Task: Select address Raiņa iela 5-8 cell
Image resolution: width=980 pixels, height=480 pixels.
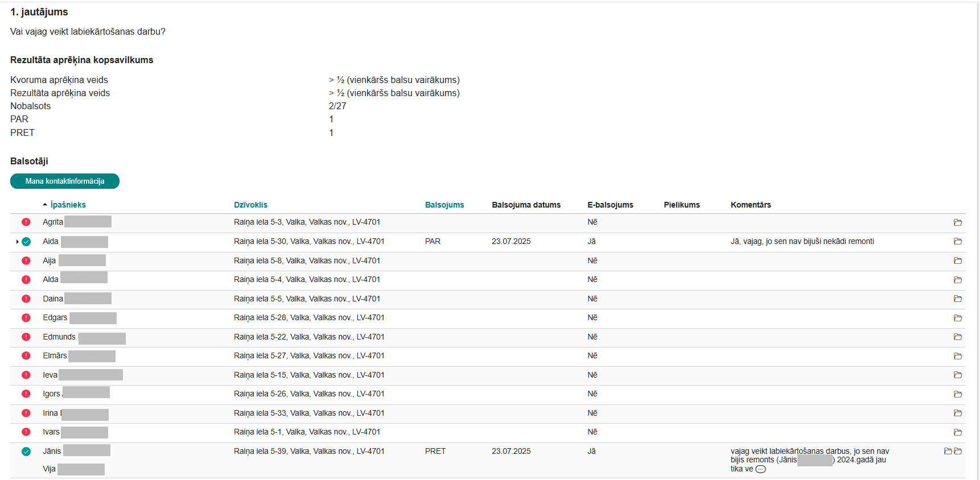Action: click(307, 260)
